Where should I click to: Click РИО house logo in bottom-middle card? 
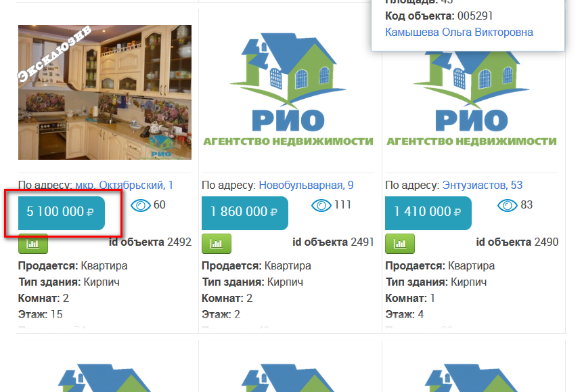(288, 378)
